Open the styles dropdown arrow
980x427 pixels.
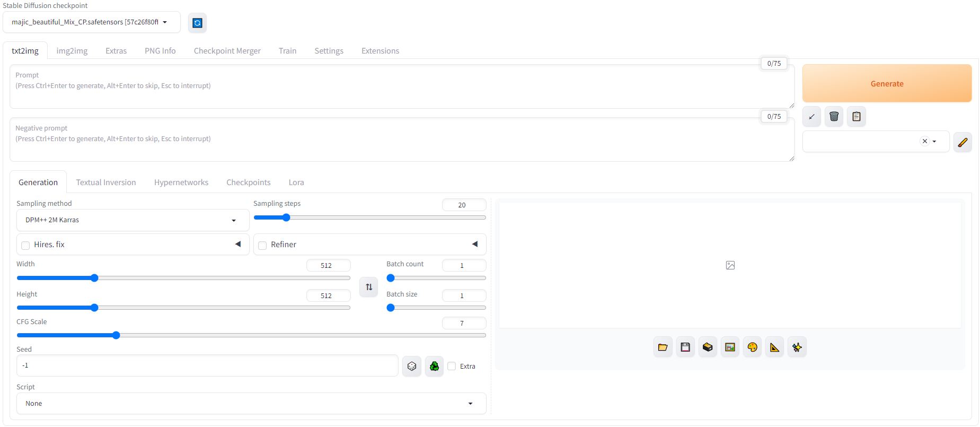coord(934,142)
